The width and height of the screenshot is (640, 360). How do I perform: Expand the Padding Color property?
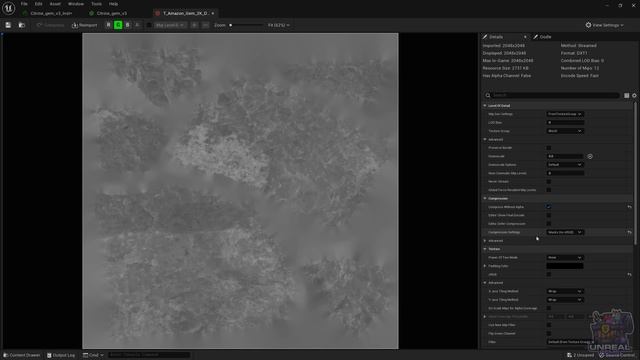point(485,266)
